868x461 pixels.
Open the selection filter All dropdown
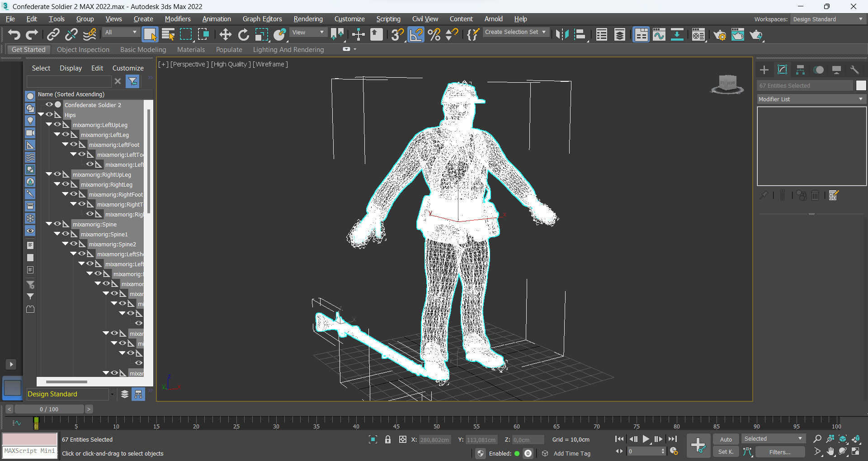pos(120,33)
